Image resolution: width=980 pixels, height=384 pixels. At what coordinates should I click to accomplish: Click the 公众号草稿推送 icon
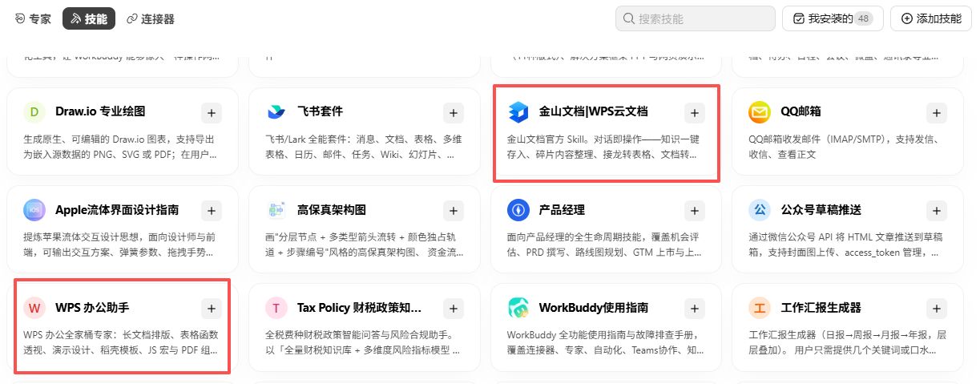click(760, 210)
